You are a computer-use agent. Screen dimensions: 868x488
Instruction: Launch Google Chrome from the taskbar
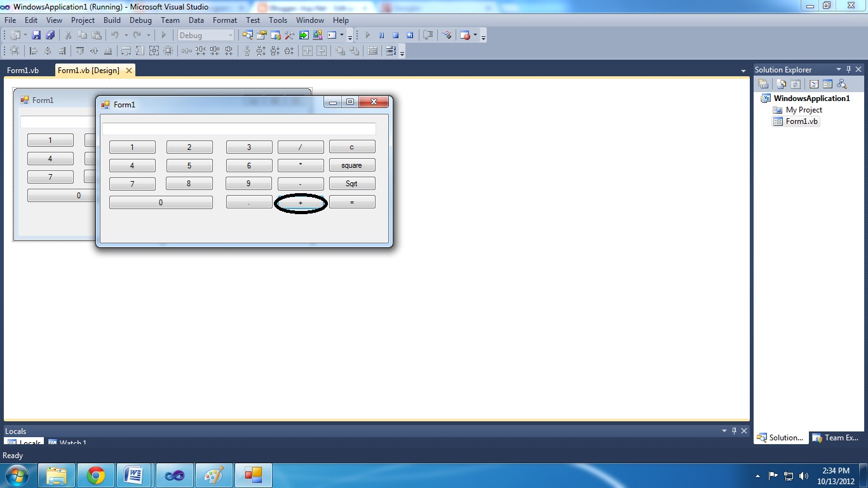[96, 475]
